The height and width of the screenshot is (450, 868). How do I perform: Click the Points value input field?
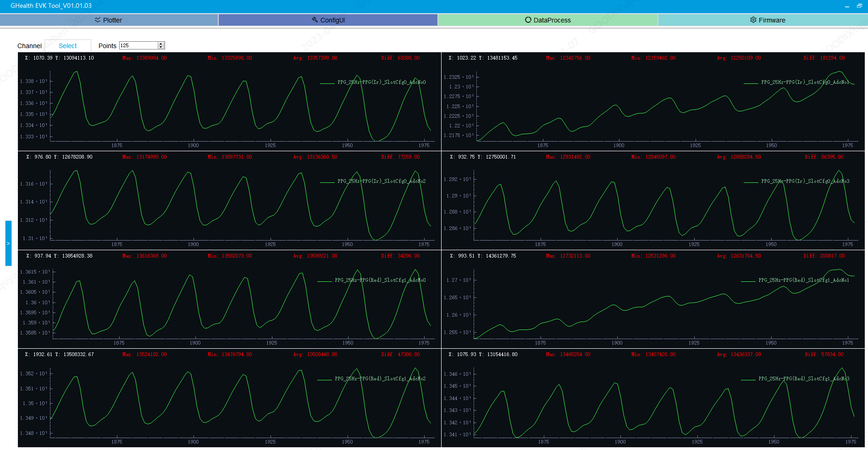click(138, 45)
